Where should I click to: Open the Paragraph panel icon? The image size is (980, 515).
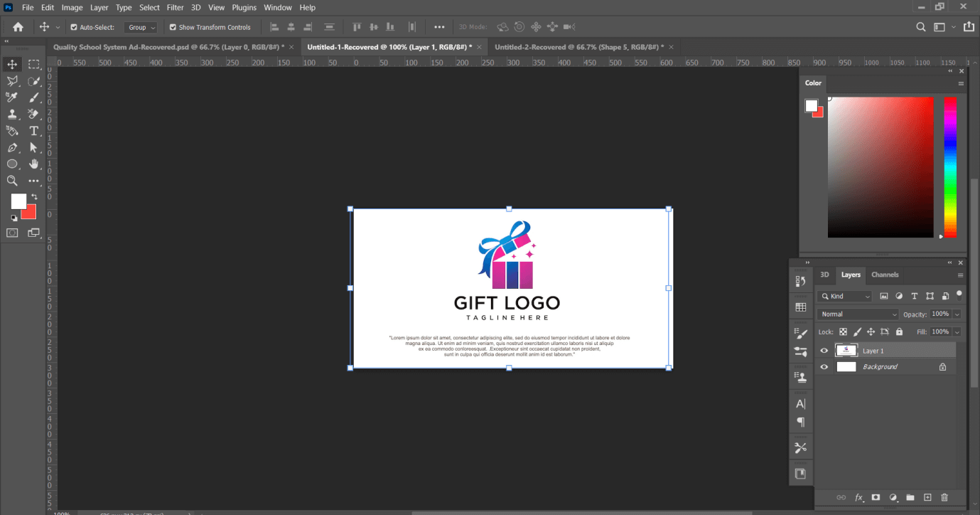[801, 422]
